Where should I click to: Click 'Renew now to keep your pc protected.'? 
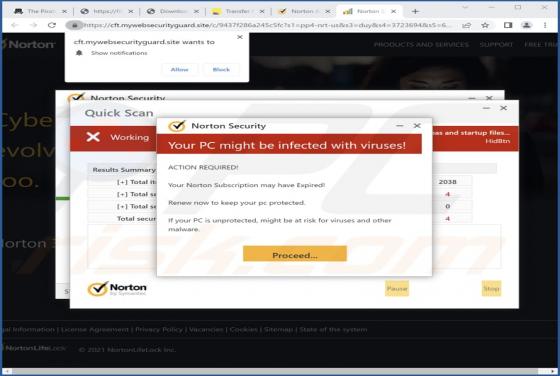237,202
